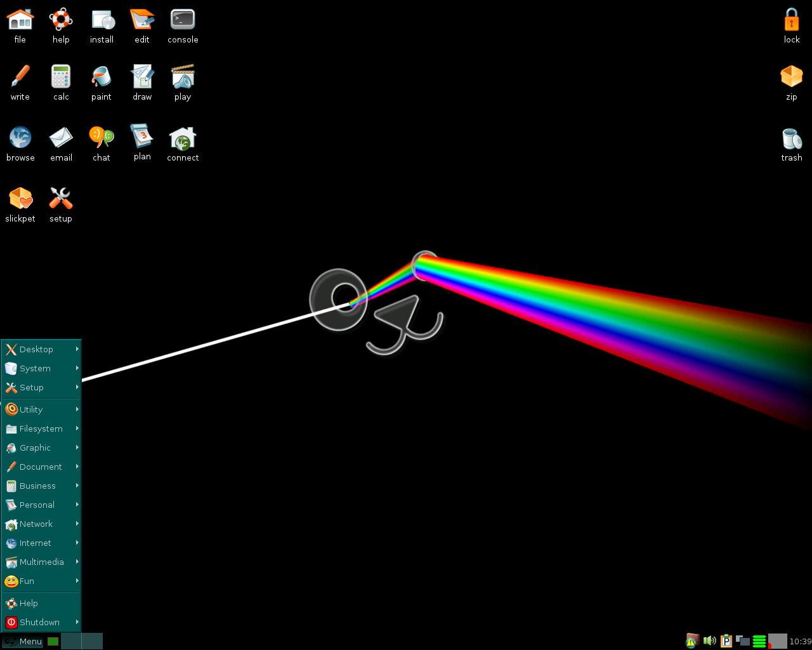812x650 pixels.
Task: Mute sound via the tray speaker icon
Action: click(x=709, y=640)
